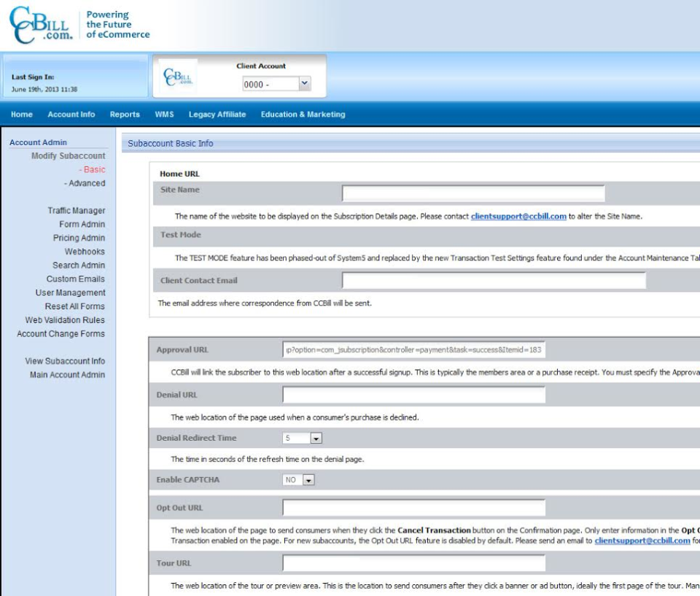Image resolution: width=700 pixels, height=596 pixels.
Task: Click the Tour URL input field
Action: (416, 562)
